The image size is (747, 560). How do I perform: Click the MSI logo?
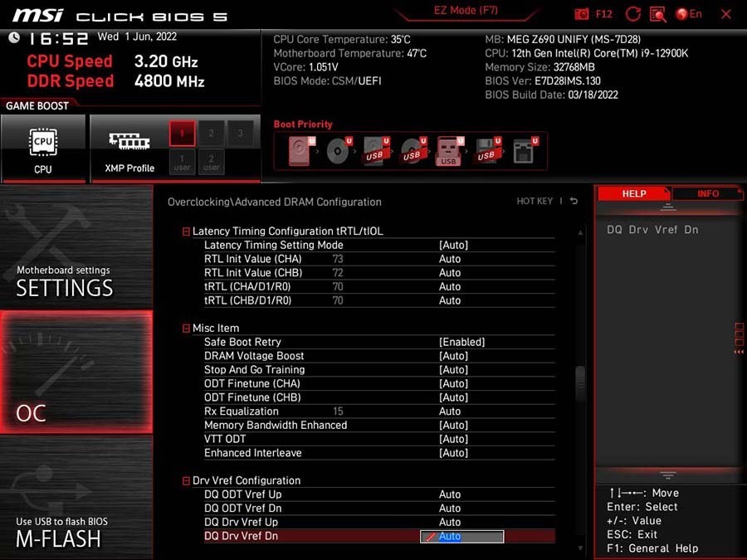[37, 15]
